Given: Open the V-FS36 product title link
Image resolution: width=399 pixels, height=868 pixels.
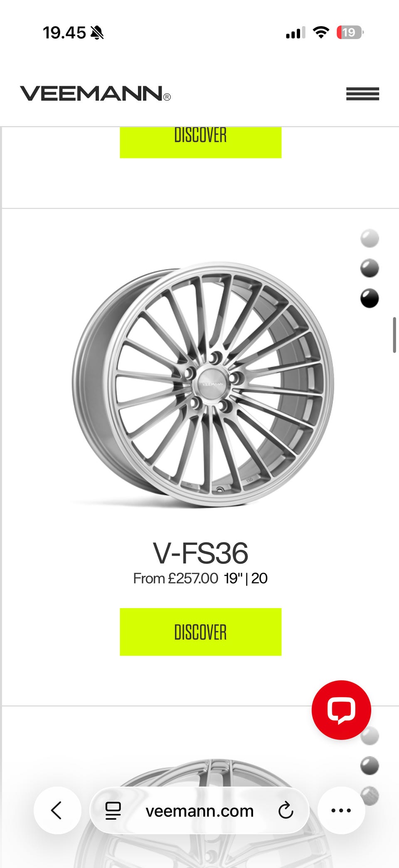Looking at the screenshot, I should pyautogui.click(x=200, y=553).
